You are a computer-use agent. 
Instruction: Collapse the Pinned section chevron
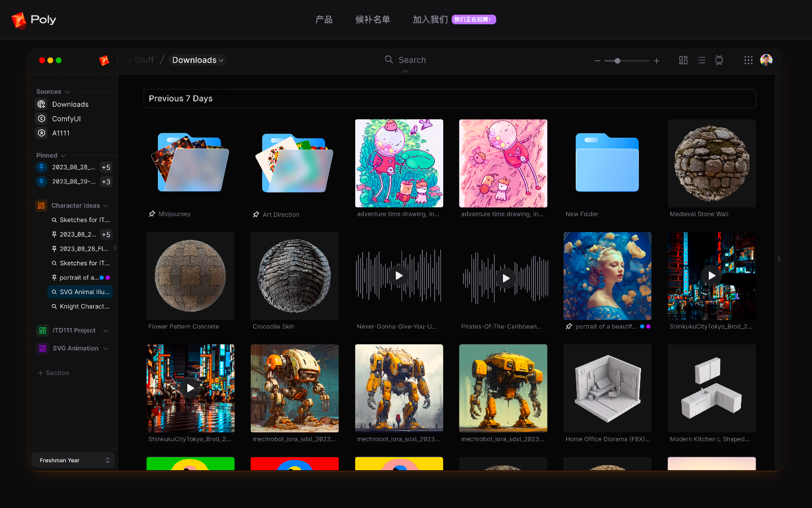63,156
